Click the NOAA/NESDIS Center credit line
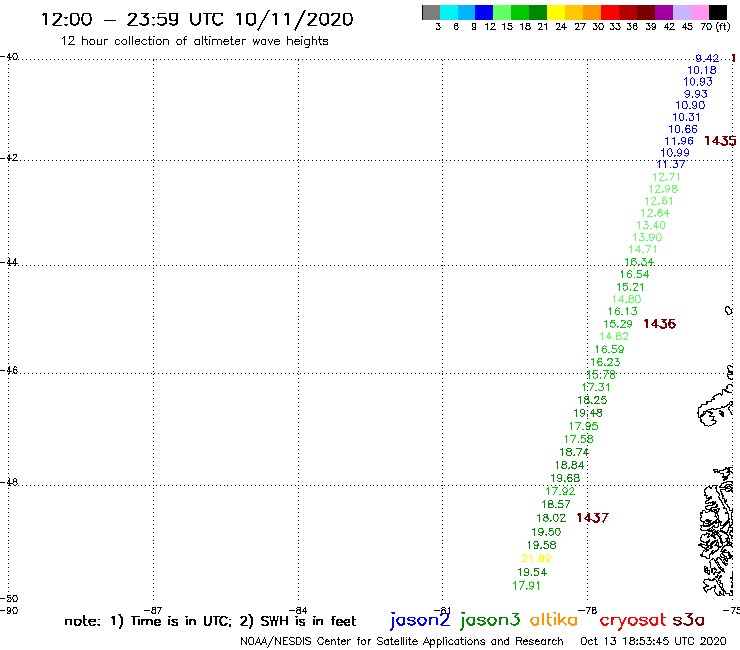 (x=402, y=642)
